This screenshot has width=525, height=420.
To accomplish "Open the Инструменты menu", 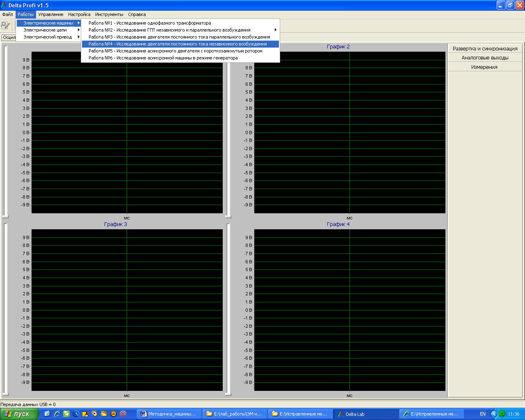I will click(109, 14).
